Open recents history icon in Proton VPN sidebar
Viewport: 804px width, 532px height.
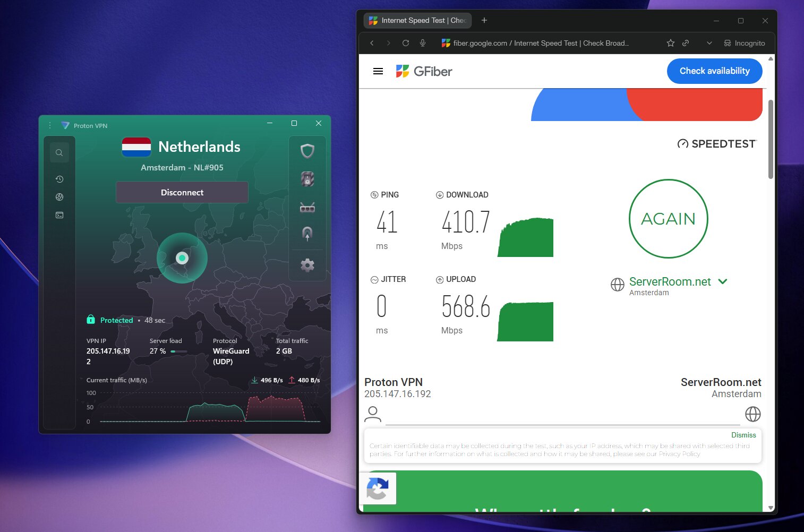pyautogui.click(x=59, y=179)
